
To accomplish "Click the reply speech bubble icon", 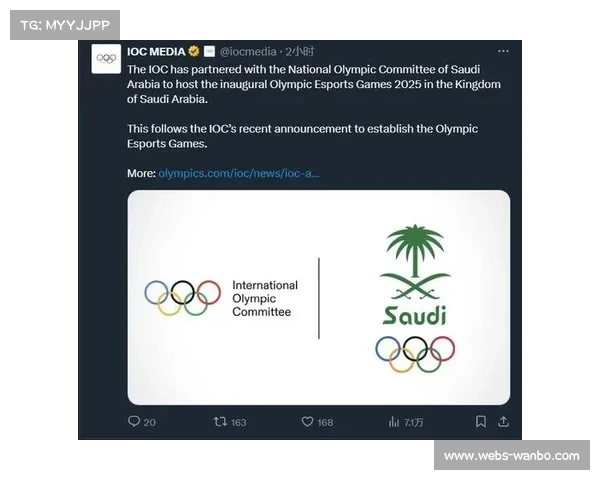I will [x=134, y=422].
